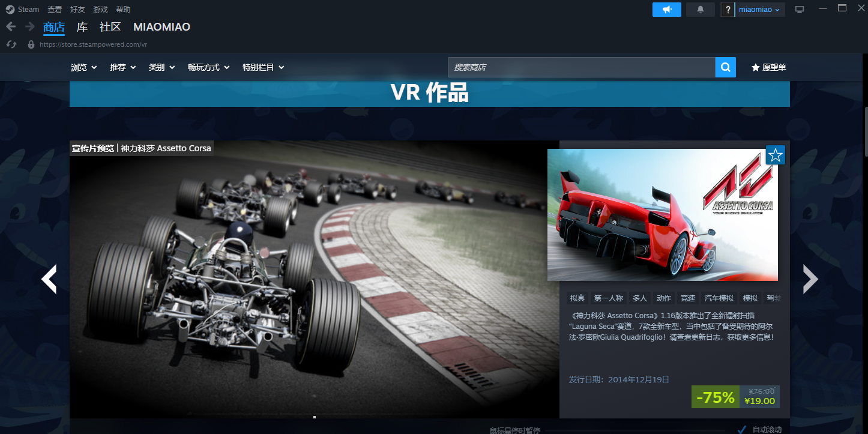Switch to the 商店 tab
Image resolution: width=868 pixels, height=434 pixels.
point(54,27)
